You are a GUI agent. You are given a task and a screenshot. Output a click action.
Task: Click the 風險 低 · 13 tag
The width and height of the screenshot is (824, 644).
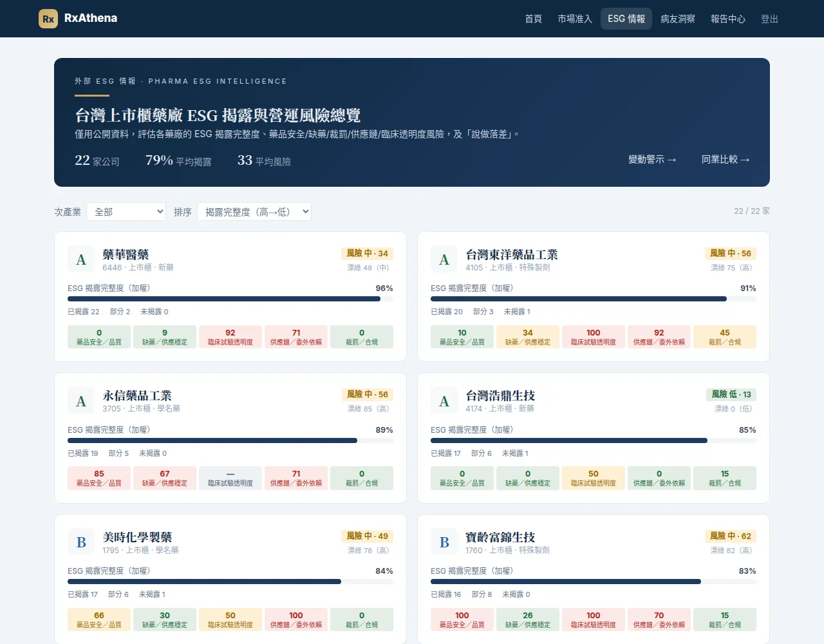(x=731, y=395)
